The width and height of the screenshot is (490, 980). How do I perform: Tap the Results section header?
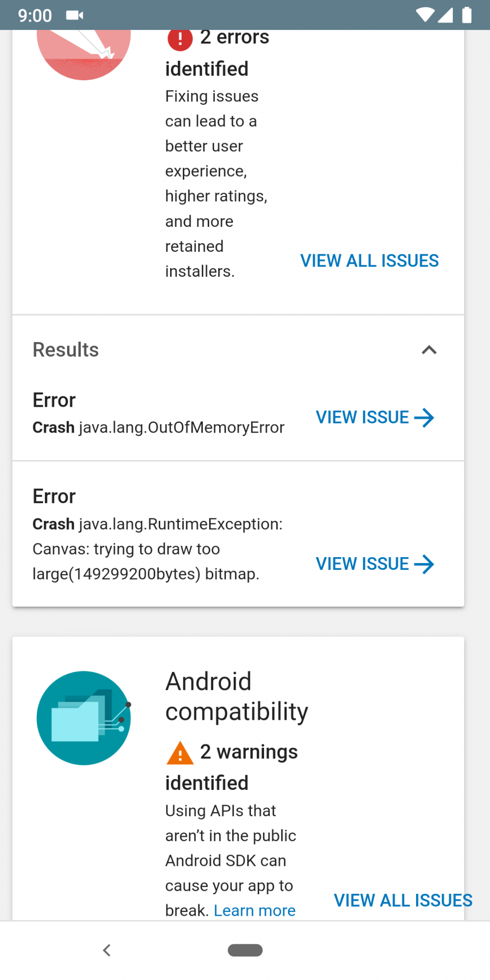66,350
